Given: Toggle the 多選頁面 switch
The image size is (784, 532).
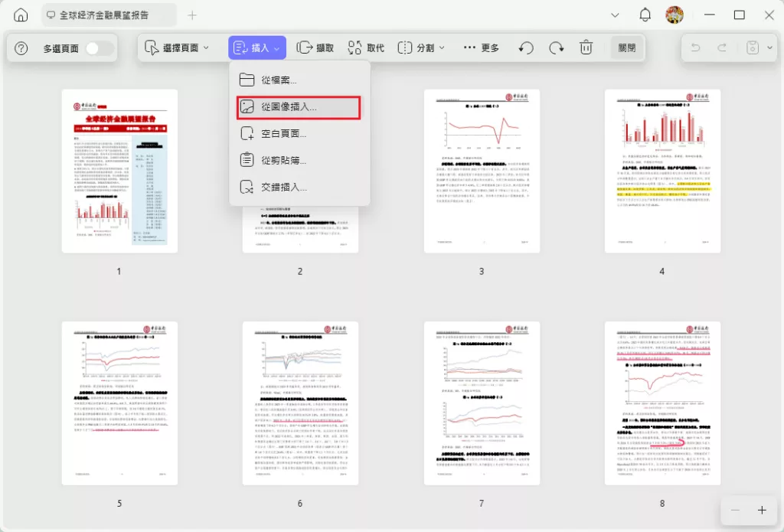Looking at the screenshot, I should coord(99,48).
